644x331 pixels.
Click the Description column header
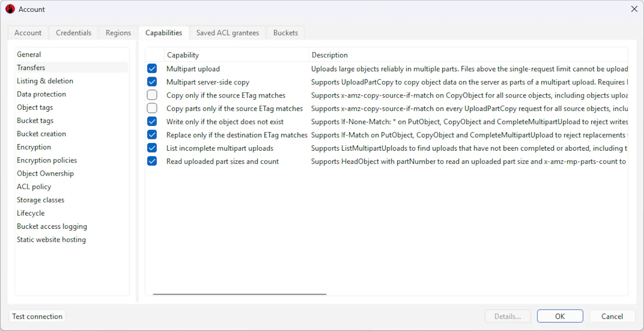[x=468, y=55]
